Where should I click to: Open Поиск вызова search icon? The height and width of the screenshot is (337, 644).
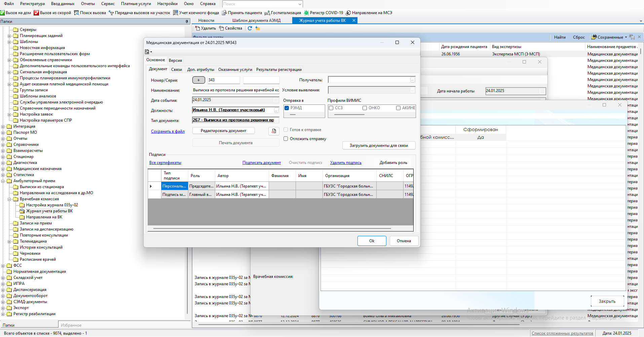76,13
